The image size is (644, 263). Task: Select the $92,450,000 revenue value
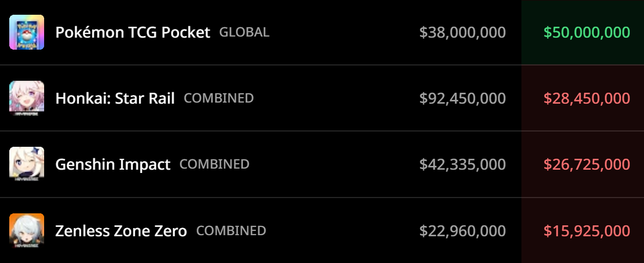point(463,98)
